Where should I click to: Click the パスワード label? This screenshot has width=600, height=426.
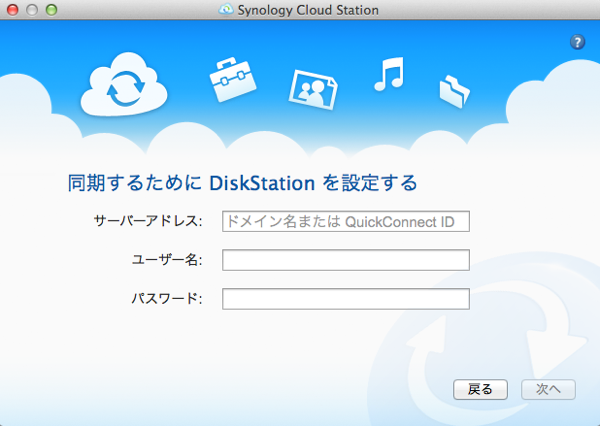click(x=167, y=298)
